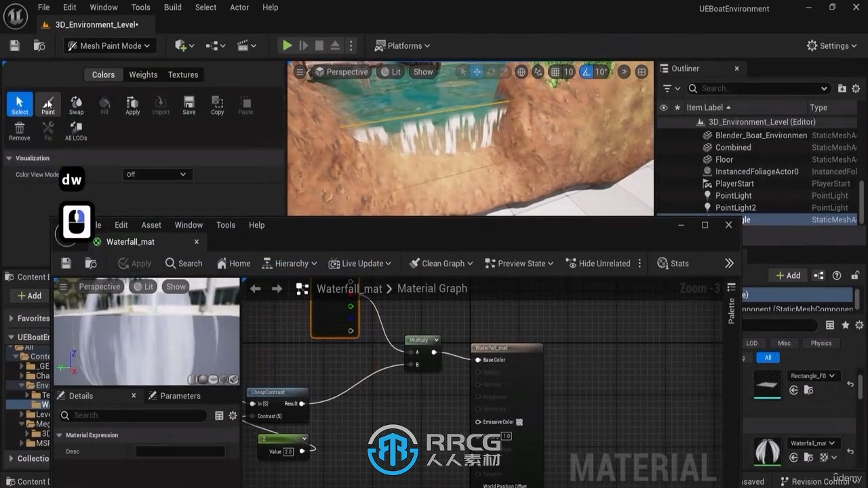
Task: Open the Build menu
Action: [173, 7]
